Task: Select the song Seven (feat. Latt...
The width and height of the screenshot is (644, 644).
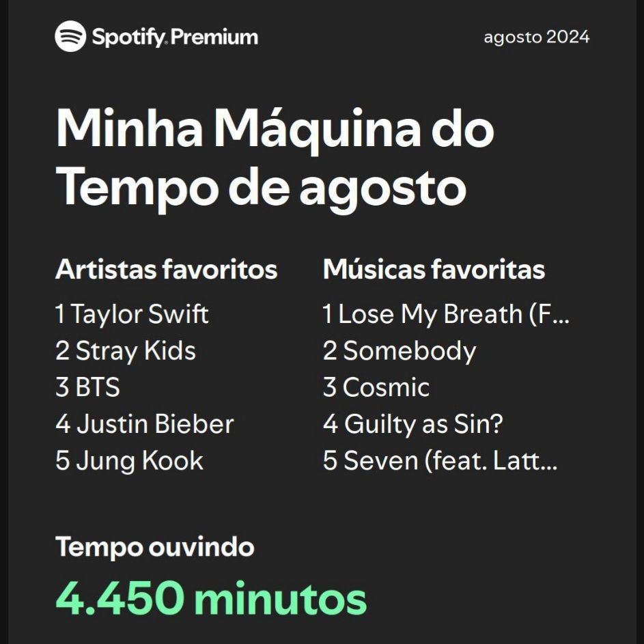Action: 440,461
